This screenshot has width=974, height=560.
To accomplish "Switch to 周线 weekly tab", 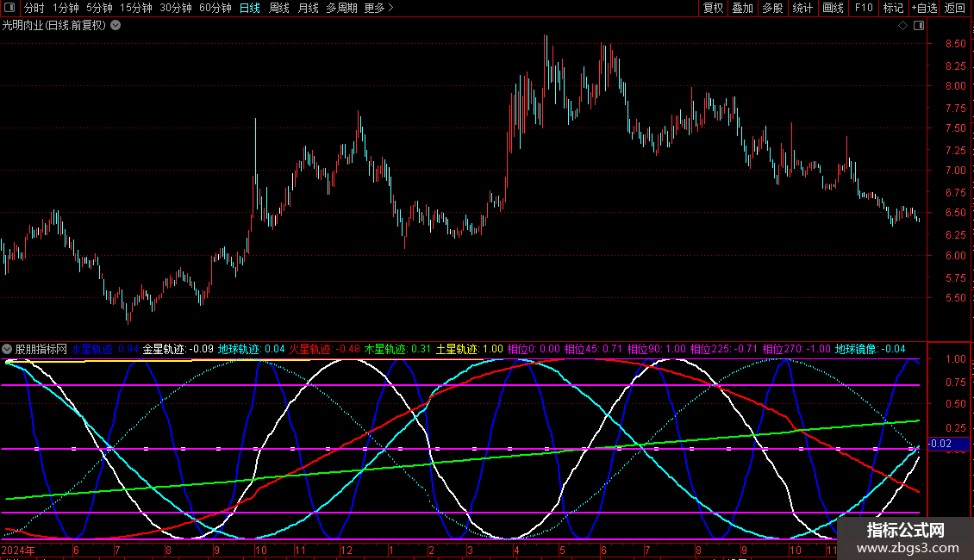I will (279, 8).
